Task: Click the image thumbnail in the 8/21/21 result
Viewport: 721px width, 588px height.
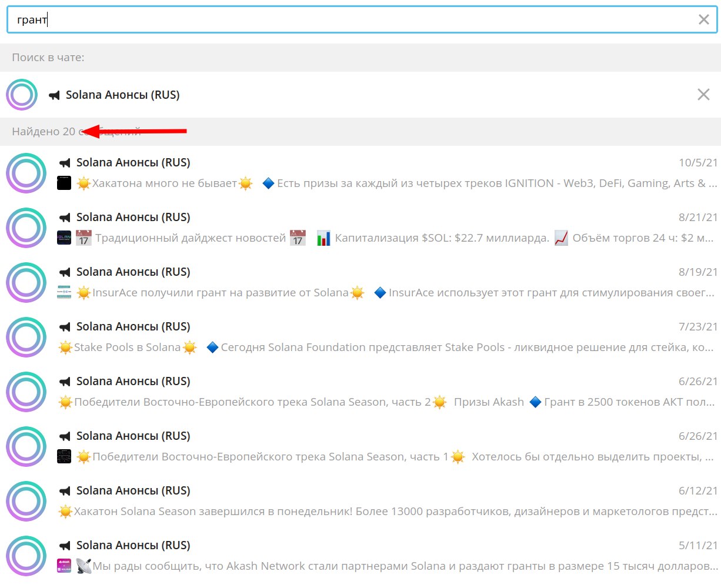Action: [64, 238]
